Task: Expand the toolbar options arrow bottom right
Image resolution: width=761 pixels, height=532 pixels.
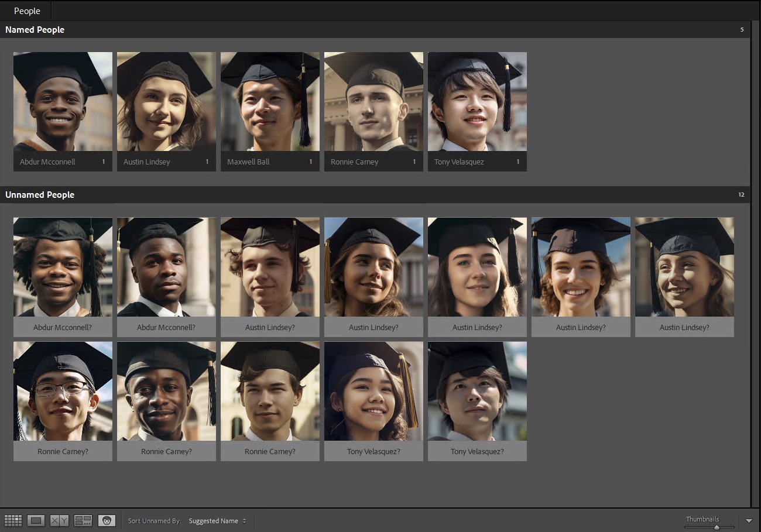Action: [x=749, y=519]
